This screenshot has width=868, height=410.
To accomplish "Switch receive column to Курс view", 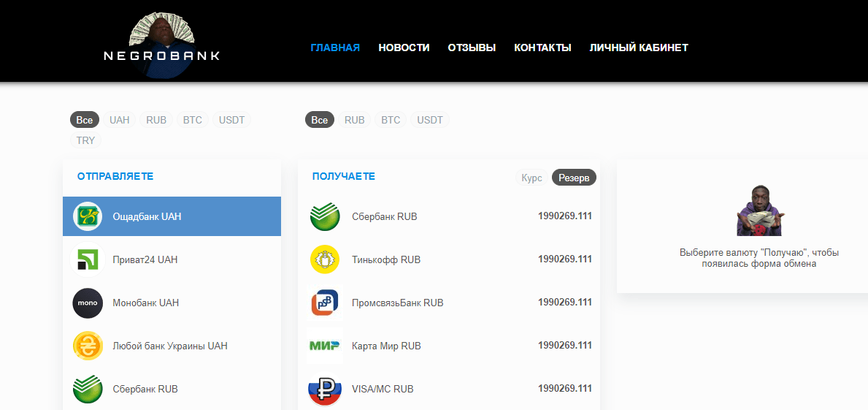I will tap(531, 178).
